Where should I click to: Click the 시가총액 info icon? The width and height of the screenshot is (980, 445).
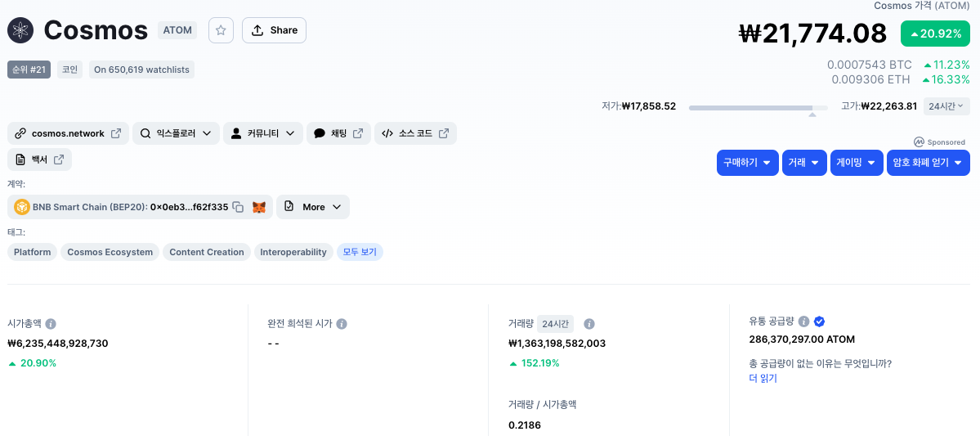coord(51,324)
